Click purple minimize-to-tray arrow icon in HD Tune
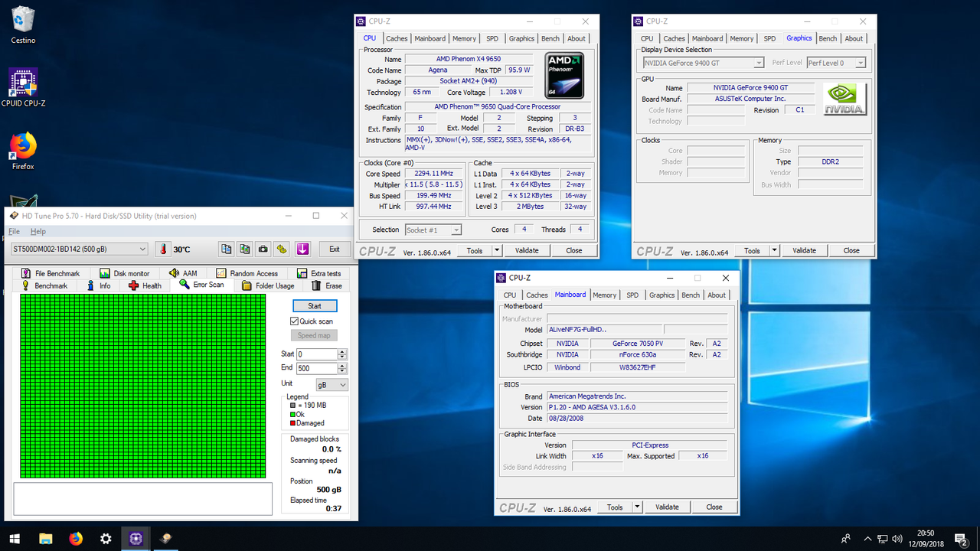 302,249
